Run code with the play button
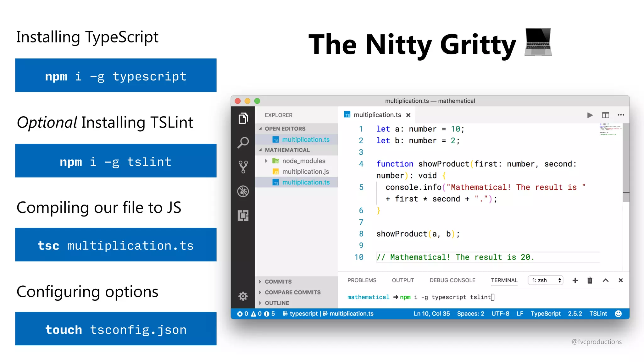 (x=590, y=115)
